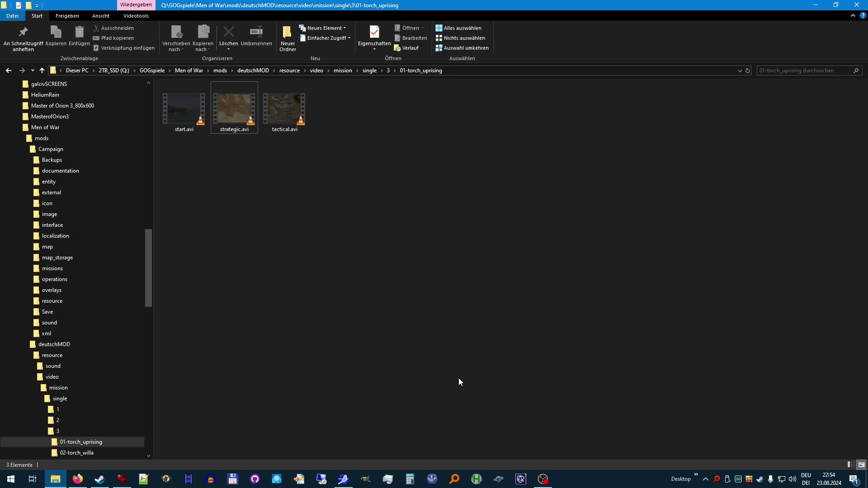Switch to the Videotools tab
The image size is (868, 488).
pyautogui.click(x=136, y=16)
